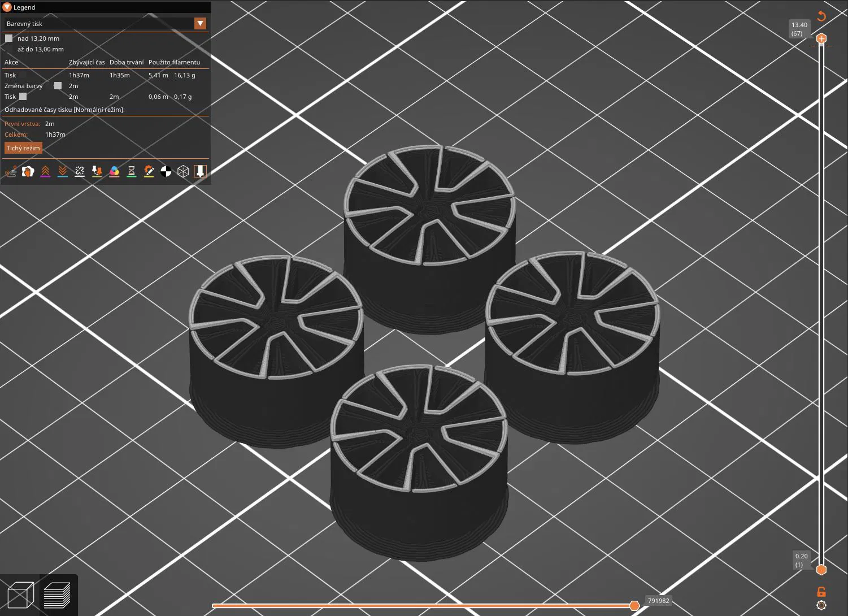Image resolution: width=848 pixels, height=616 pixels.
Task: Toggle tool position marker icon
Action: click(200, 171)
